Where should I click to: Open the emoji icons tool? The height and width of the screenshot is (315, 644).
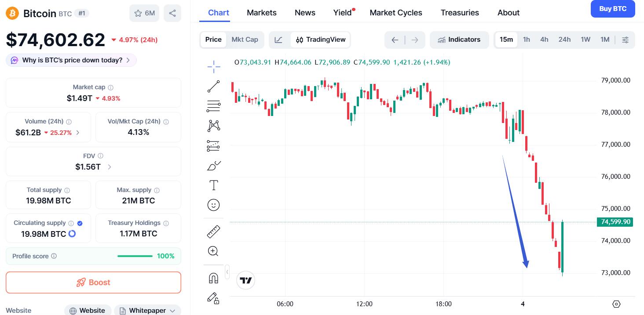[214, 205]
